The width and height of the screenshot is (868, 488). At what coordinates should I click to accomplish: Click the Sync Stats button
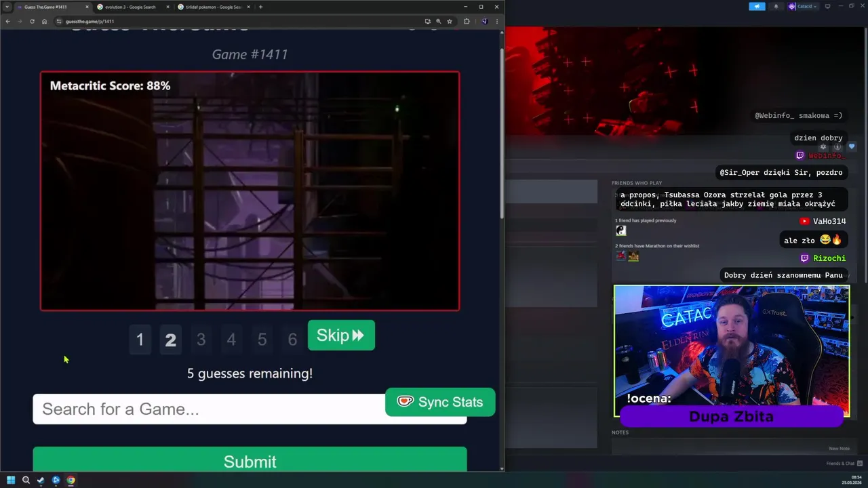[440, 402]
